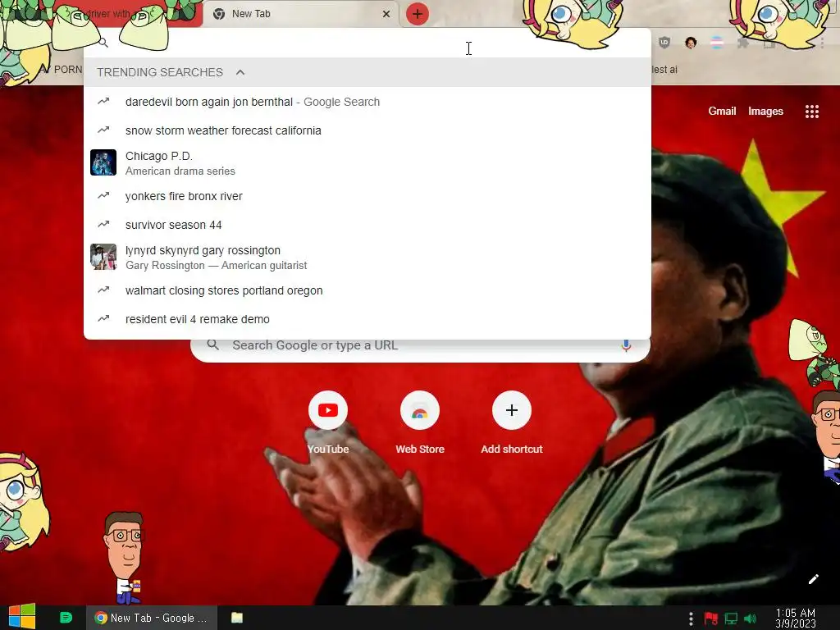The image size is (840, 630).
Task: Open Gmail link
Action: [722, 111]
